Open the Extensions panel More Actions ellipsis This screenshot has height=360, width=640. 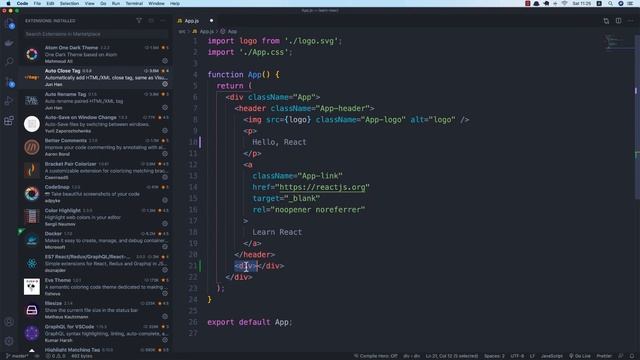(163, 20)
